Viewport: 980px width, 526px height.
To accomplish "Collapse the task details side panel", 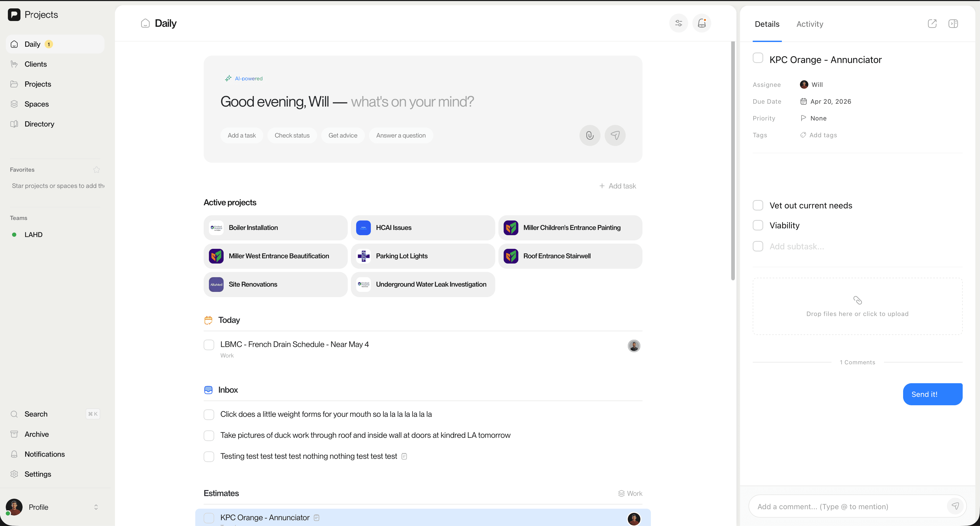I will coord(953,24).
